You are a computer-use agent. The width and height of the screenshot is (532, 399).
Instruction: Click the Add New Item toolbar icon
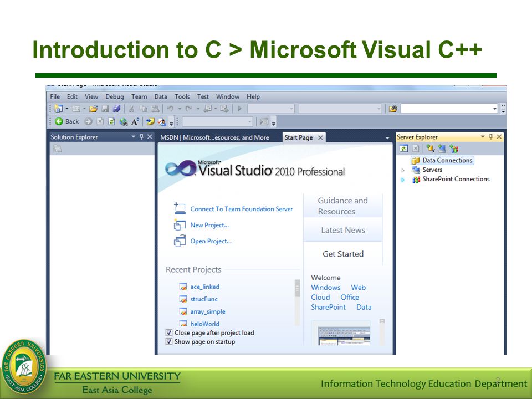pyautogui.click(x=76, y=109)
